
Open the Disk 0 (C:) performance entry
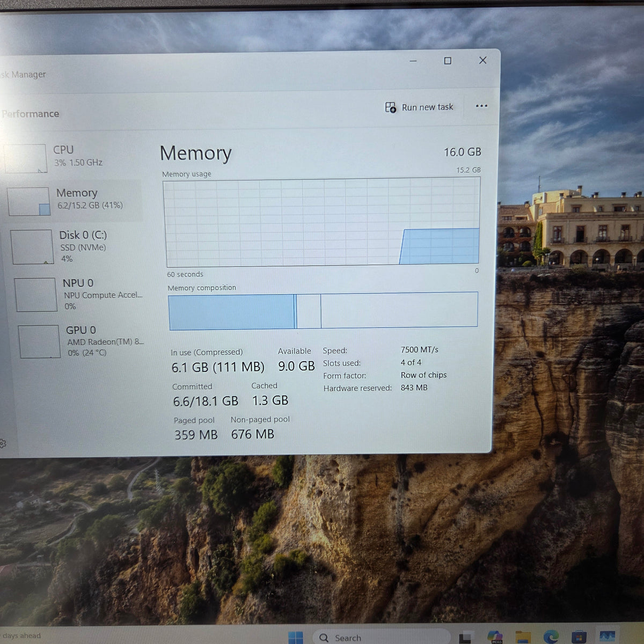point(76,246)
